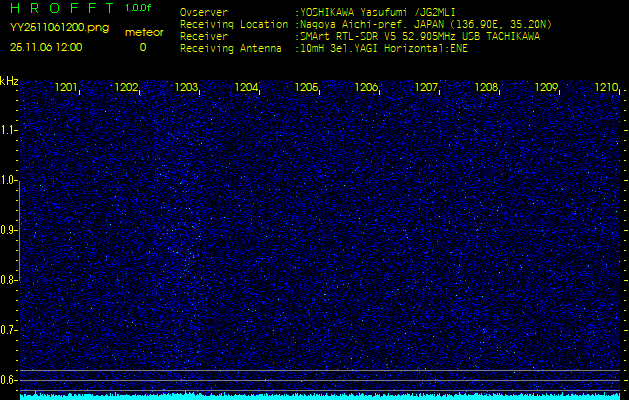
Task: Click the cyan signal strip at bottom
Action: (x=320, y=396)
